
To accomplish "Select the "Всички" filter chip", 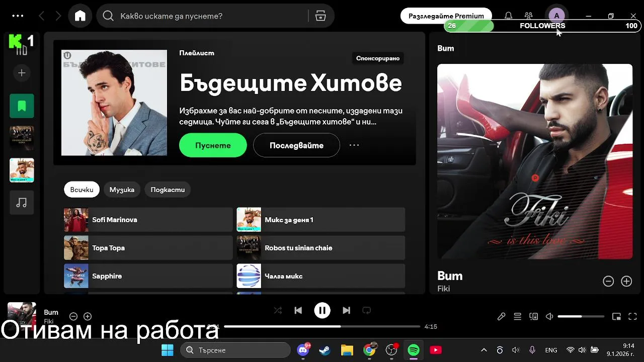I will coord(82,190).
